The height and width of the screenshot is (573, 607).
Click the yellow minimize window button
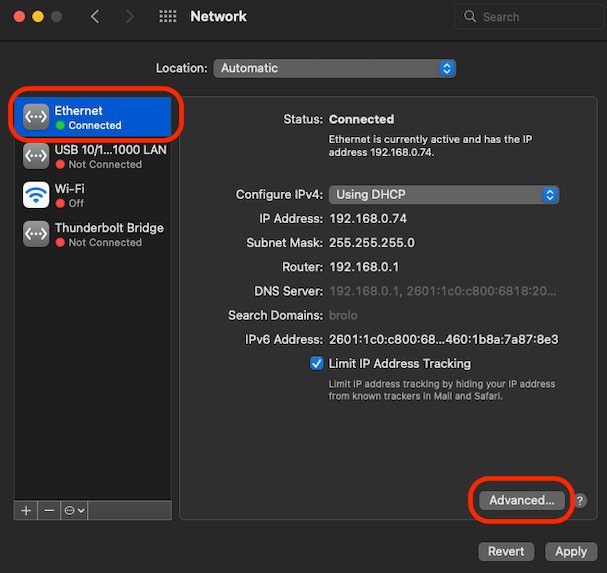[38, 17]
